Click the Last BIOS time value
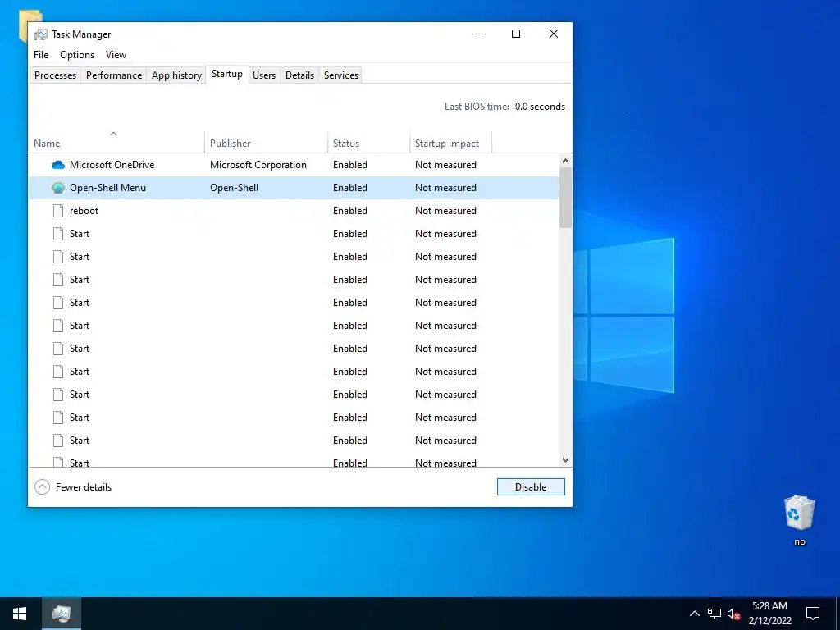 click(x=540, y=107)
